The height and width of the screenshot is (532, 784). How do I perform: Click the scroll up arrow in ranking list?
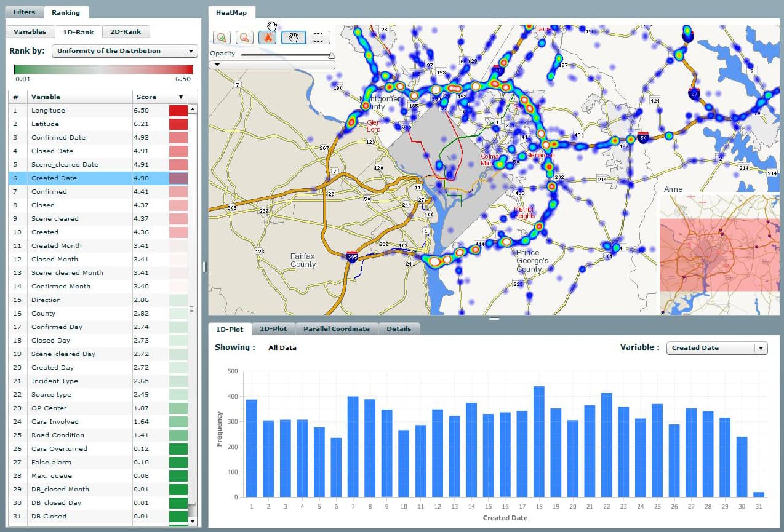193,109
